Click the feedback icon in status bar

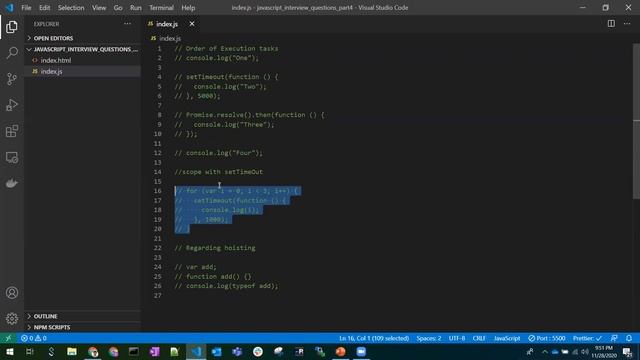tap(614, 338)
